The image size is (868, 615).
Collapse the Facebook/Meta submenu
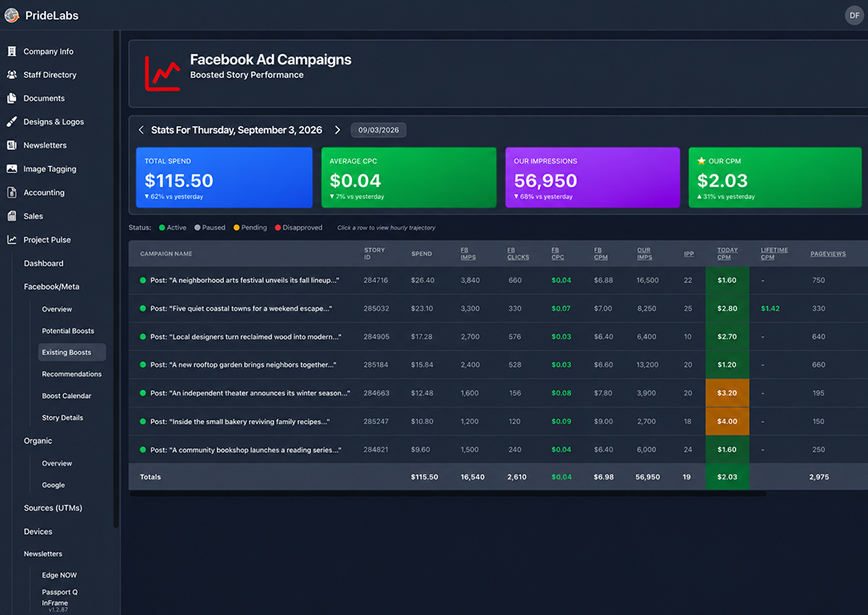point(52,286)
